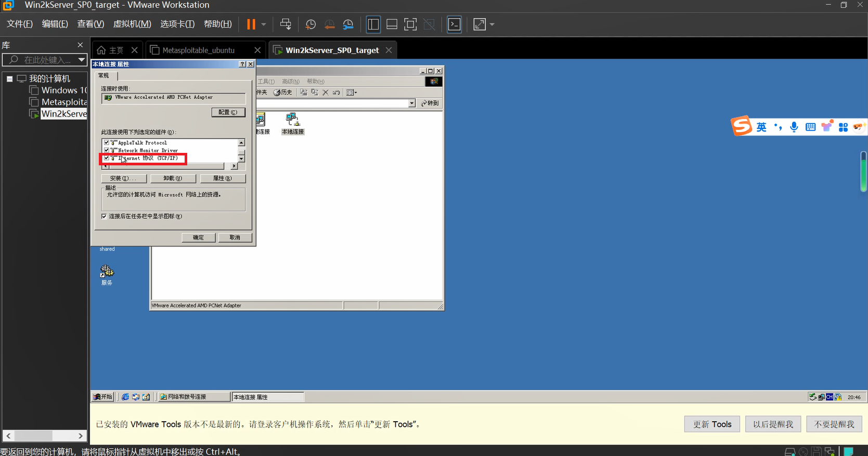Image resolution: width=868 pixels, height=456 pixels.
Task: Click the 配置(C) button
Action: point(228,112)
